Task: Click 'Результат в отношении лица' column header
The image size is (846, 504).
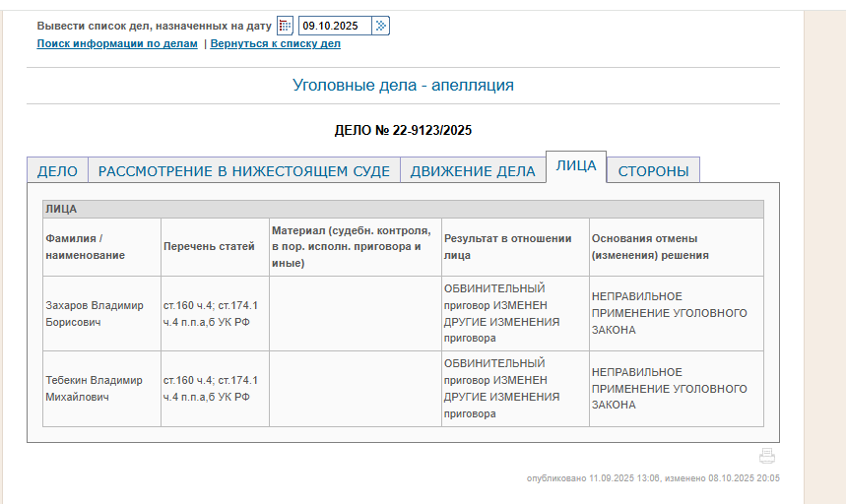Action: click(507, 247)
